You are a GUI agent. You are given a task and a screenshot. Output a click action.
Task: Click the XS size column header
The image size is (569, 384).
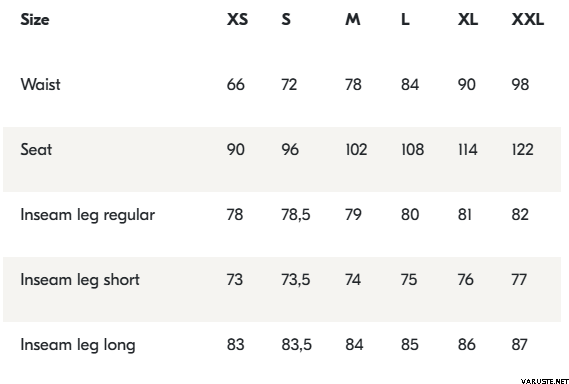coord(237,19)
